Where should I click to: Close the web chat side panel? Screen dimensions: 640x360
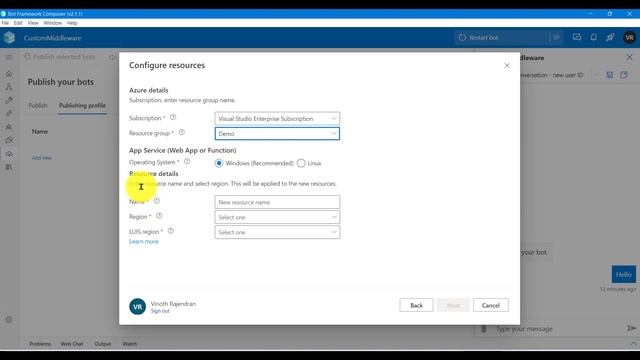coord(629,58)
